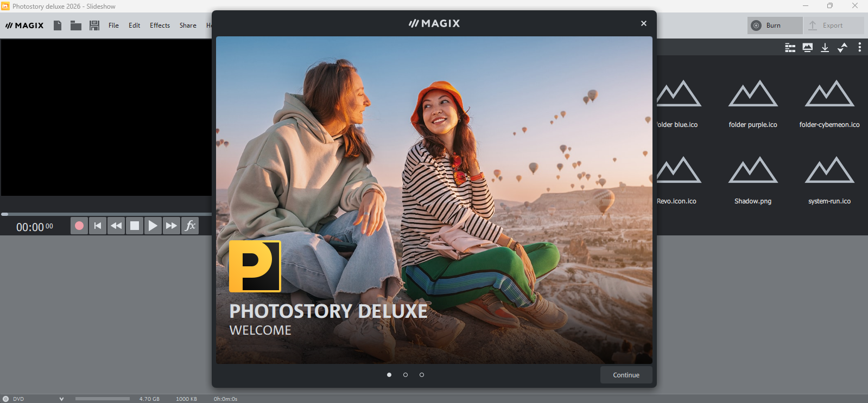The height and width of the screenshot is (403, 868).
Task: Create a new project via page icon
Action: [x=58, y=25]
